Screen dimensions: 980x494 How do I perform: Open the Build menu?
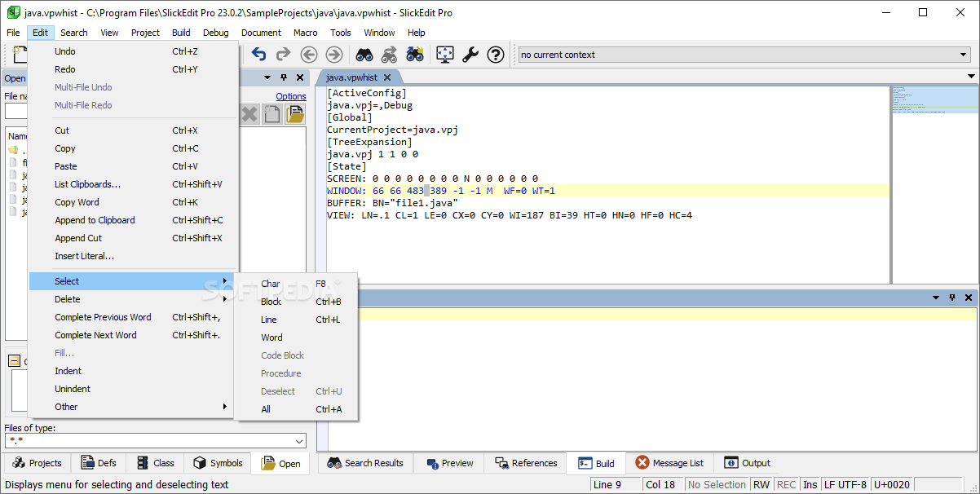181,33
